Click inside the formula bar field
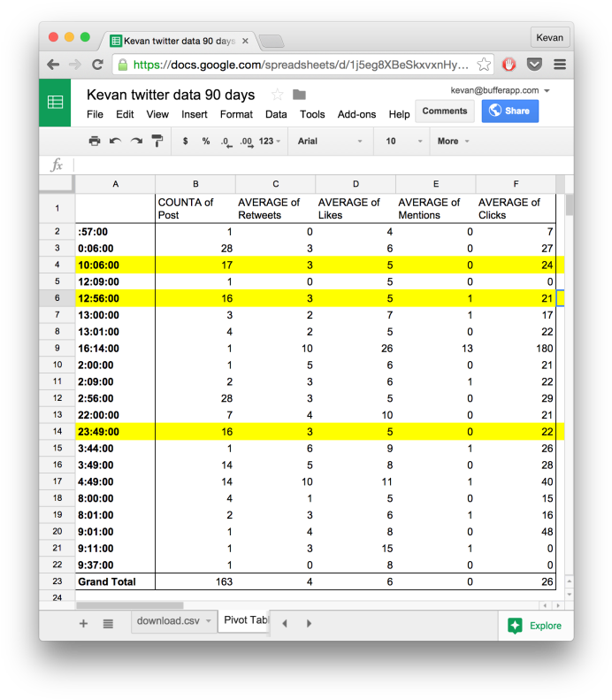 click(x=318, y=165)
